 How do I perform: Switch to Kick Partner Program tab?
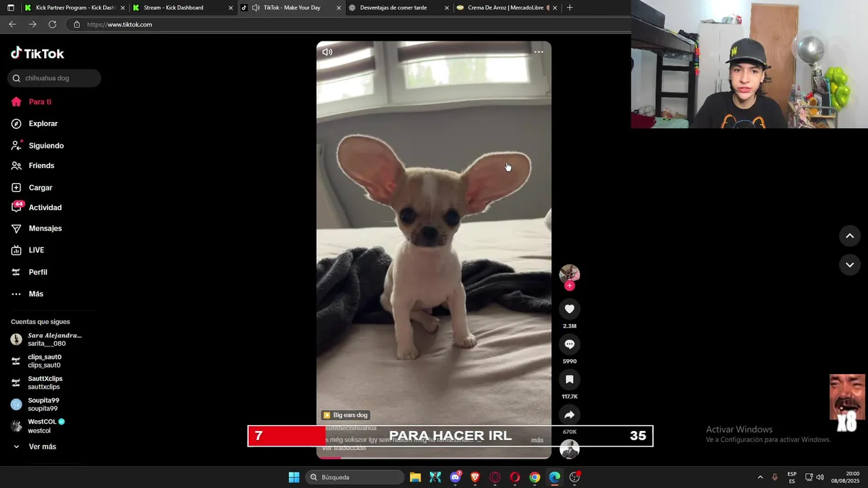tap(75, 7)
